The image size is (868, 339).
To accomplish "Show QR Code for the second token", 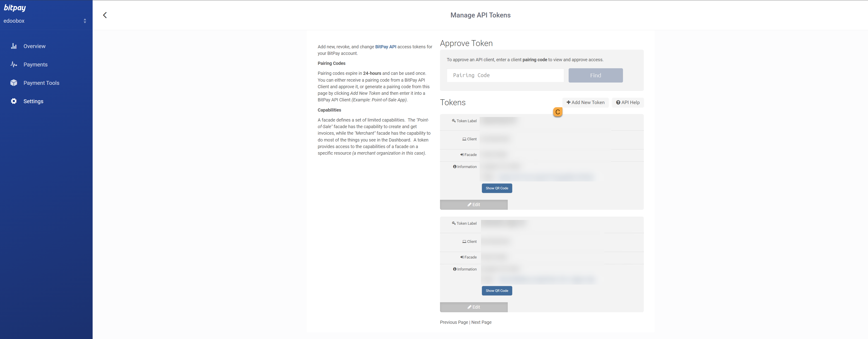I will pyautogui.click(x=497, y=291).
